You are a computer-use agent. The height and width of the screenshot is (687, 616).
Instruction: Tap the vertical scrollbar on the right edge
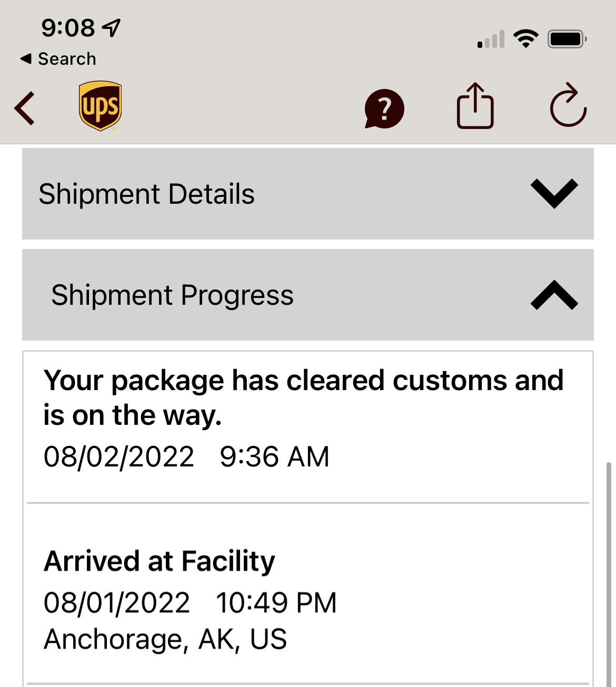point(609,574)
